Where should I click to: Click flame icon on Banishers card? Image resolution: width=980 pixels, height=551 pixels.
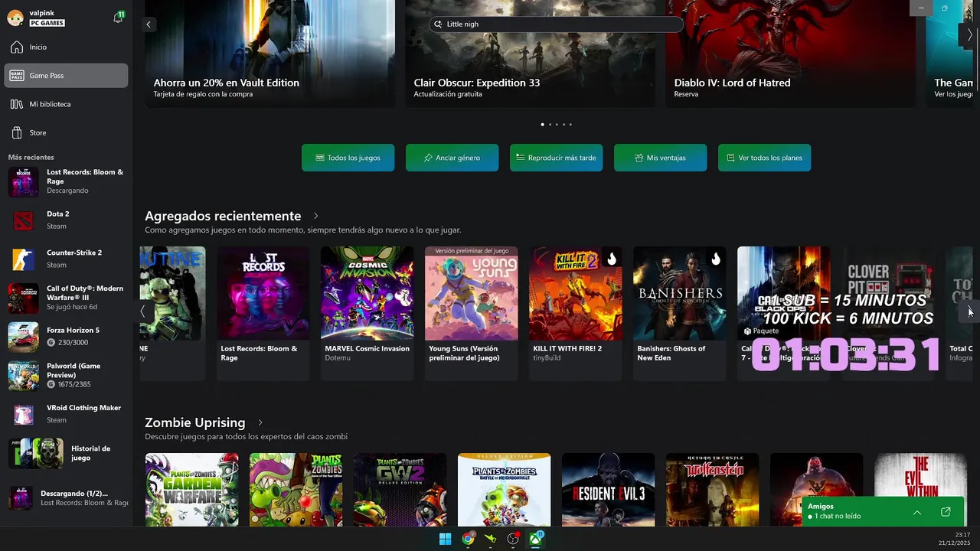point(715,259)
